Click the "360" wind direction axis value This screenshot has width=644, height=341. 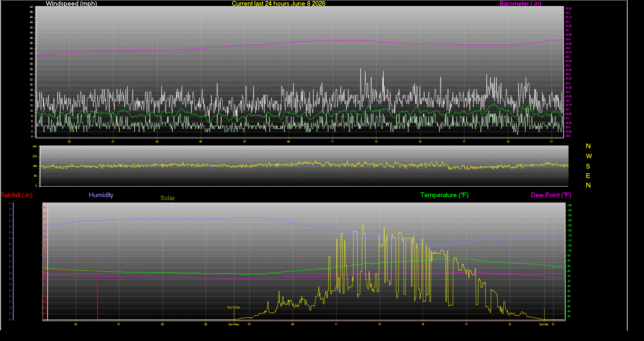[x=35, y=147]
